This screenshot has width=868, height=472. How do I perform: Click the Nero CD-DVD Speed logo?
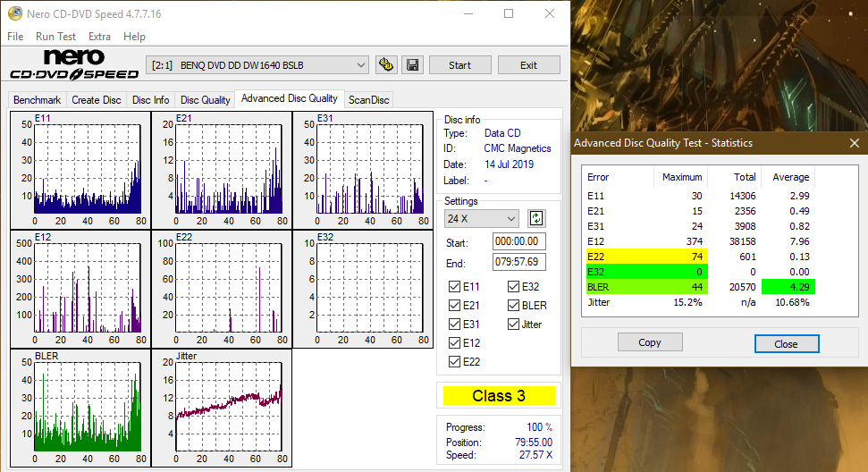click(74, 64)
